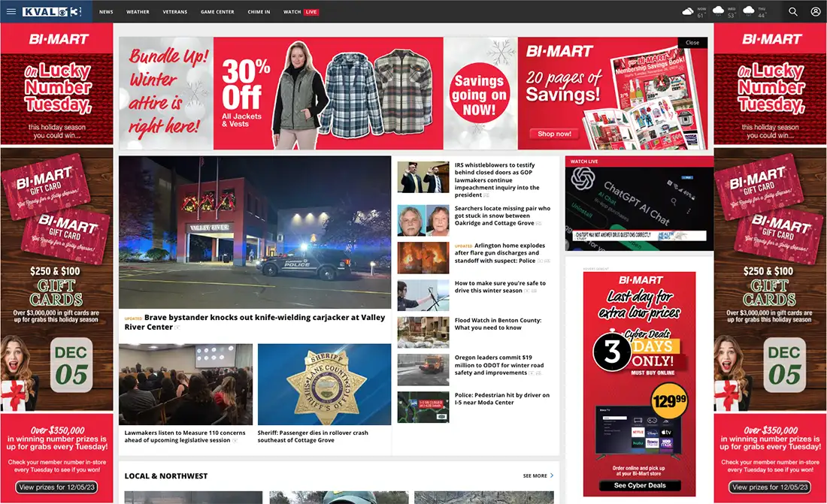Open Arlington home explodes headline

point(500,253)
